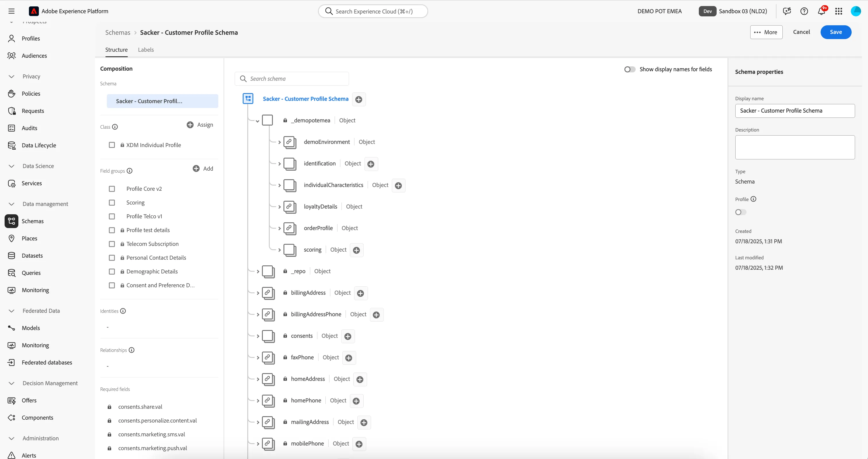Select the Structure tab
Screen dimensions: 868x459
(x=116, y=50)
